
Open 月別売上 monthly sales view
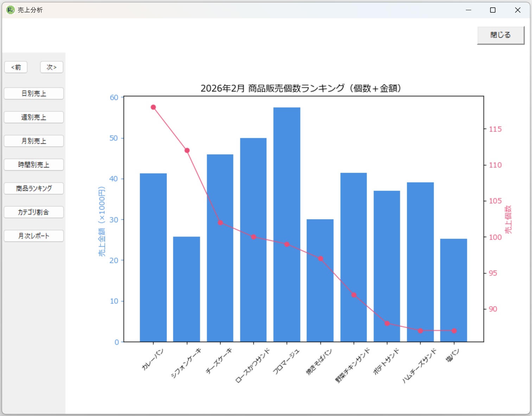coord(33,141)
